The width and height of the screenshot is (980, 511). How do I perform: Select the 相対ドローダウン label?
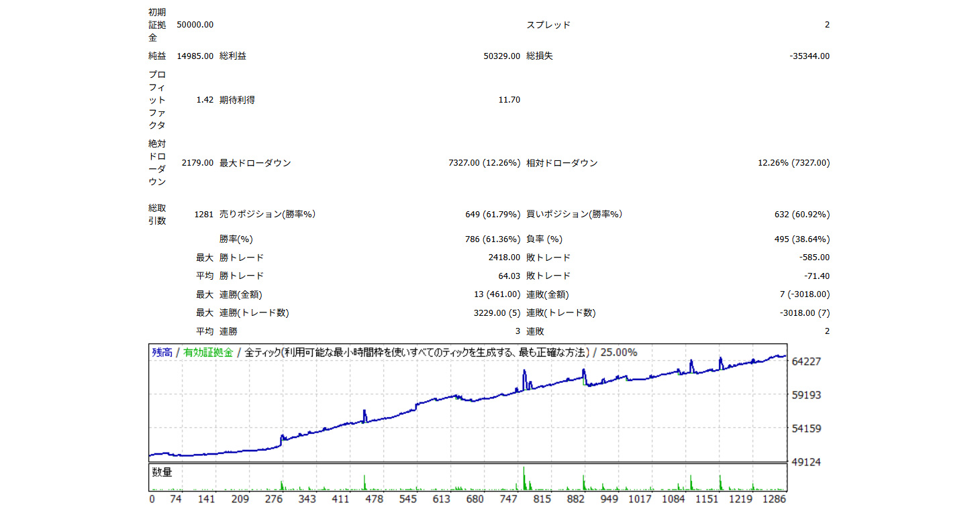tap(562, 163)
